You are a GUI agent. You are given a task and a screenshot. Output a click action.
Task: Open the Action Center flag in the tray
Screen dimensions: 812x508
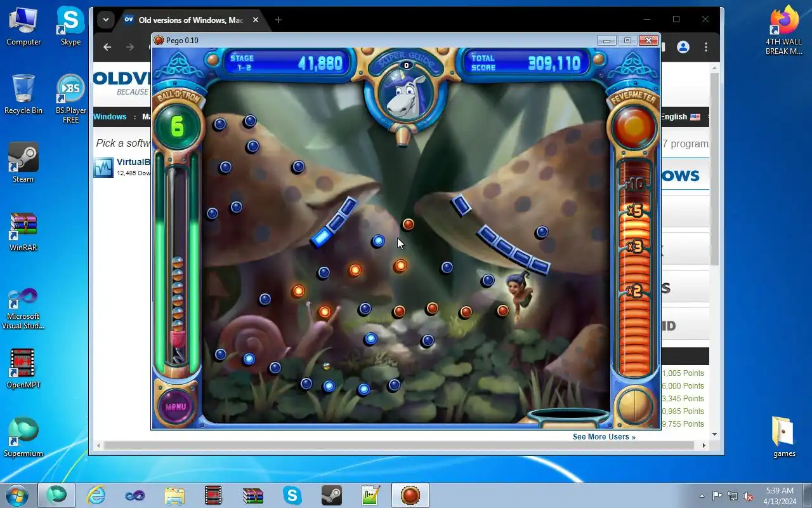[717, 496]
